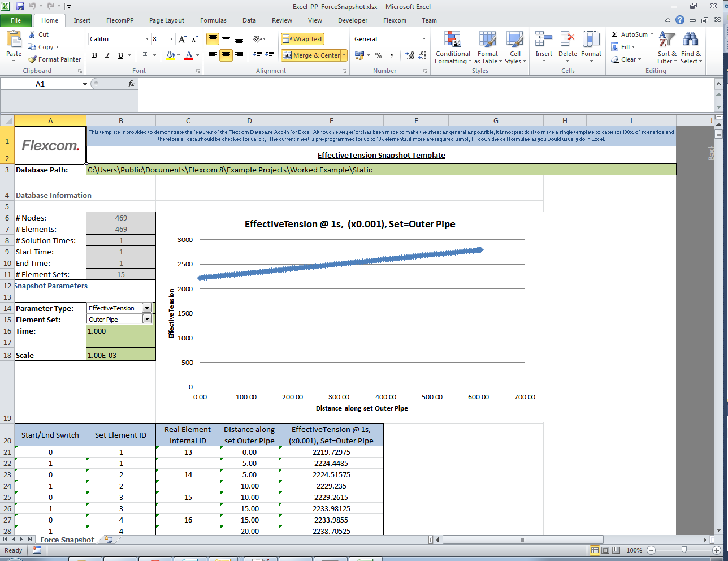
Task: Toggle Bold formatting on
Action: (94, 55)
